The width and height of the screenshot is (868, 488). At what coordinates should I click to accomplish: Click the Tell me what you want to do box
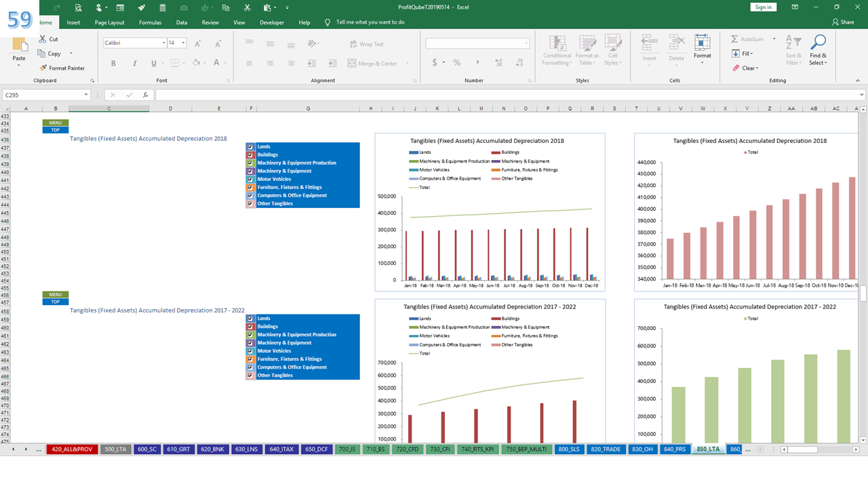pyautogui.click(x=370, y=22)
